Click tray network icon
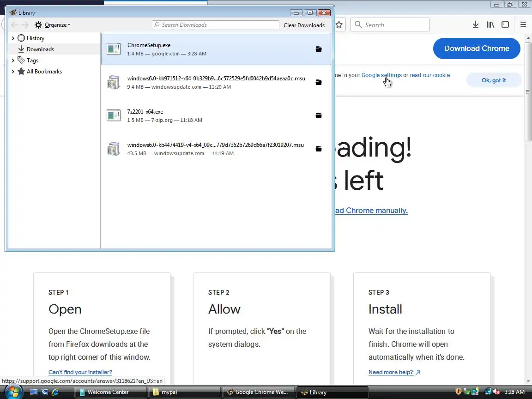The height and width of the screenshot is (399, 532). (488, 392)
